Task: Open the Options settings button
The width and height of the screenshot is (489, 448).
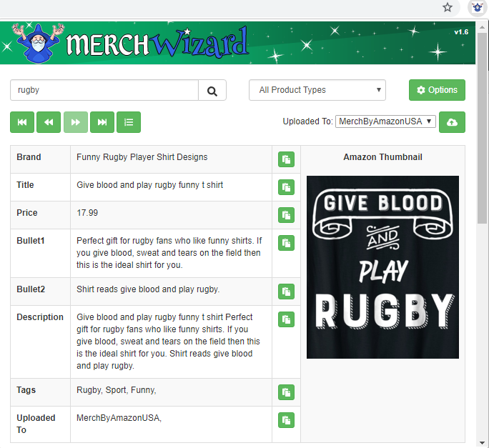Action: [437, 90]
